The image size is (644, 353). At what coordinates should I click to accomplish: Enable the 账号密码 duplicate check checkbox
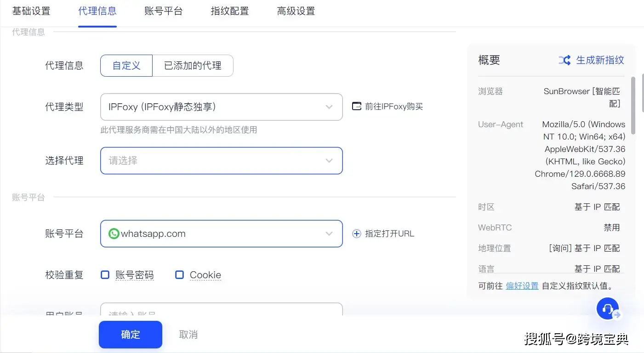(x=105, y=275)
